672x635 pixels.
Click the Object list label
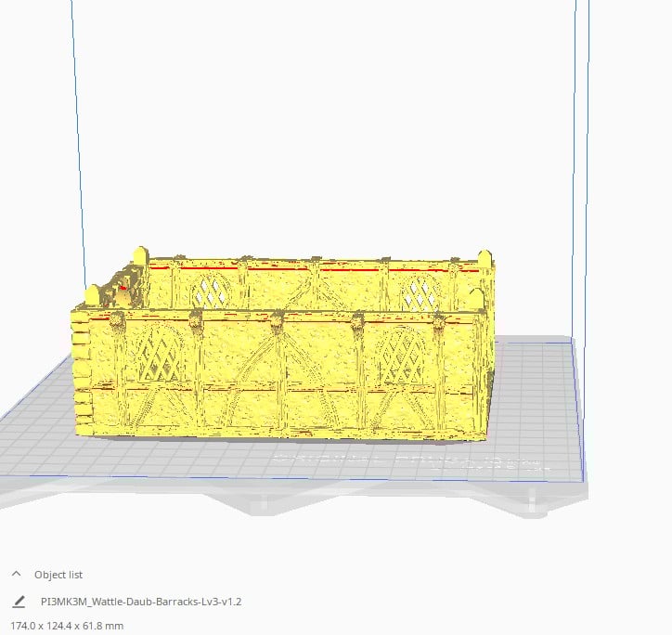coord(58,575)
